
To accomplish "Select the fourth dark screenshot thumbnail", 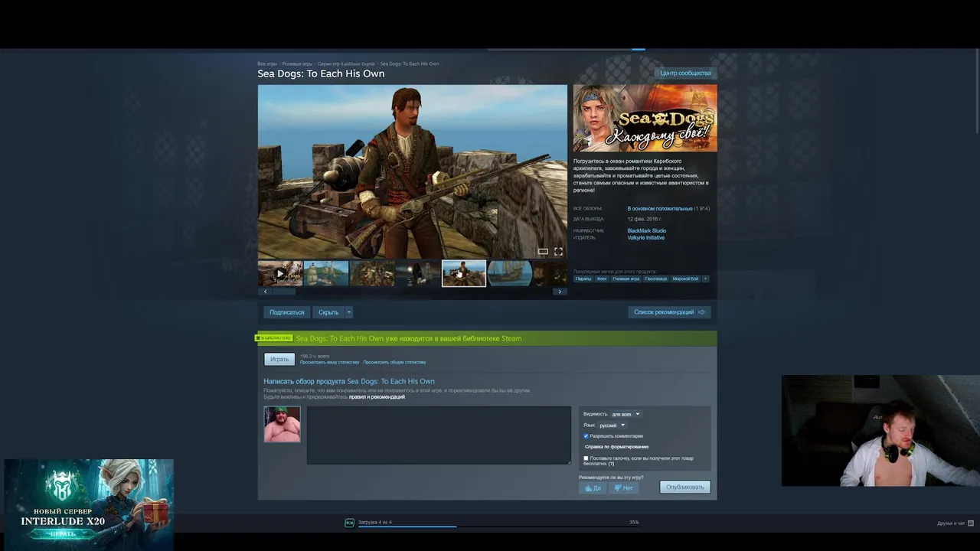I will click(418, 273).
